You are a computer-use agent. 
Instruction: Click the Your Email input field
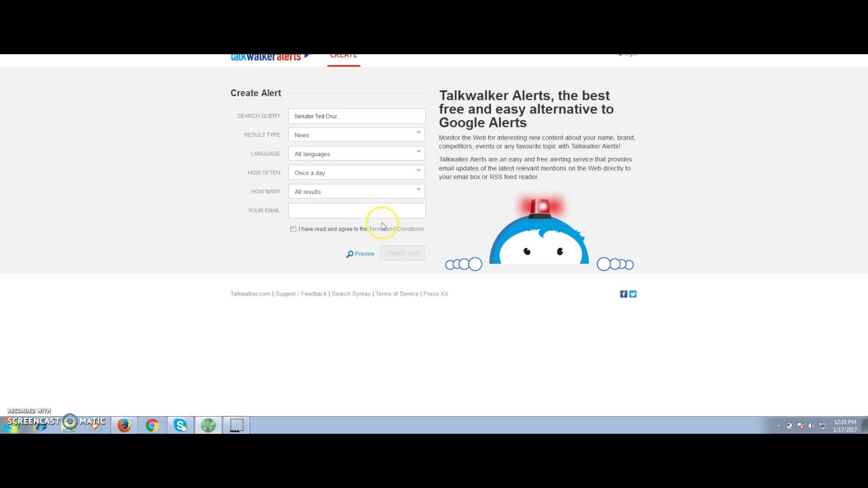(357, 211)
